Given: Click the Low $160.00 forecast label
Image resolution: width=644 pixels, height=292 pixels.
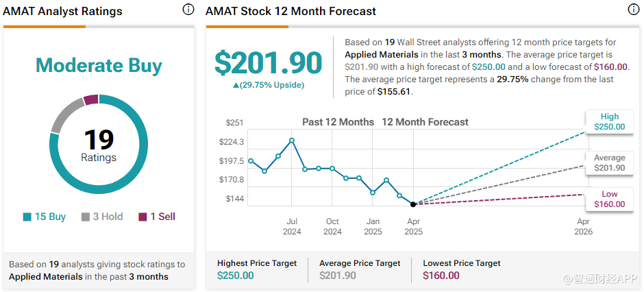Looking at the screenshot, I should pyautogui.click(x=609, y=199).
